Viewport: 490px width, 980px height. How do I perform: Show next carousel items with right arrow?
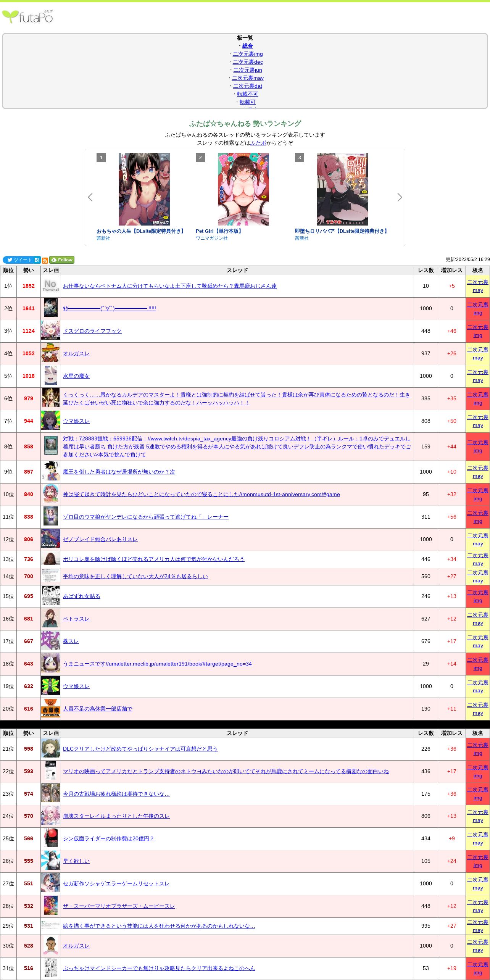400,197
